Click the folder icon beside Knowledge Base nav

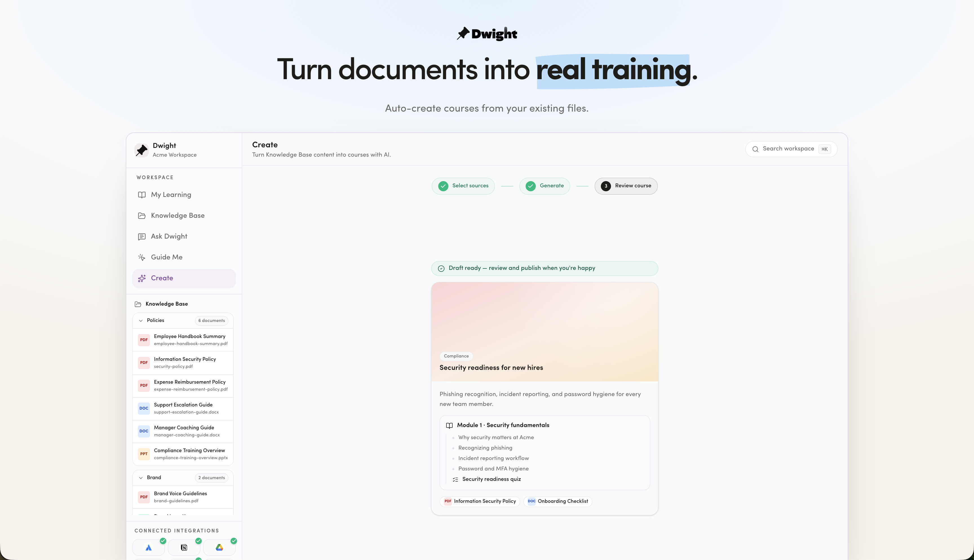[x=141, y=215]
